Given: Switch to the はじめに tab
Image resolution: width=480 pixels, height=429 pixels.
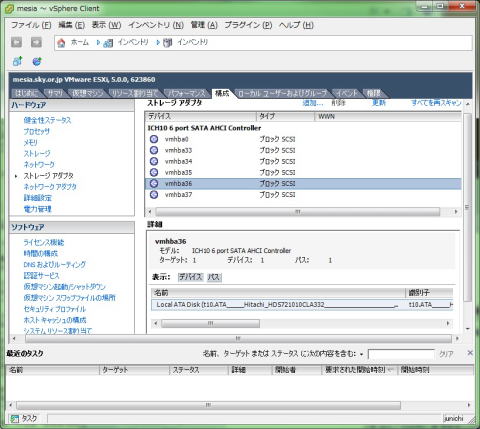Looking at the screenshot, I should [x=26, y=93].
